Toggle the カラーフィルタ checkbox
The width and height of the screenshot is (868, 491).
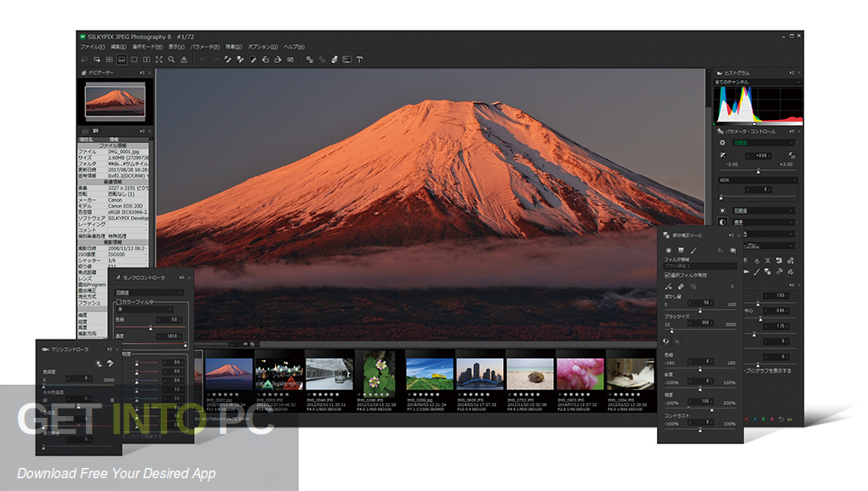(x=118, y=302)
